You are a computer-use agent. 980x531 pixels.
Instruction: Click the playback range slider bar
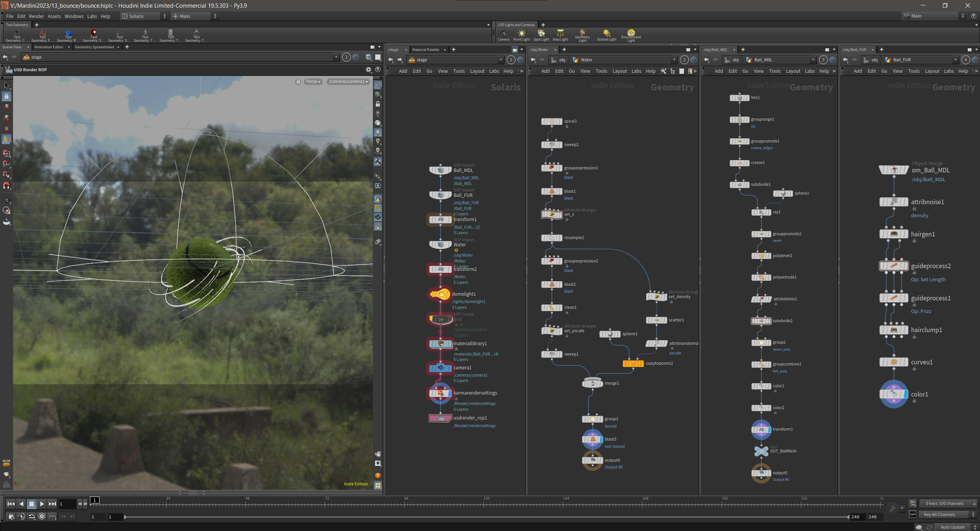[x=487, y=517]
